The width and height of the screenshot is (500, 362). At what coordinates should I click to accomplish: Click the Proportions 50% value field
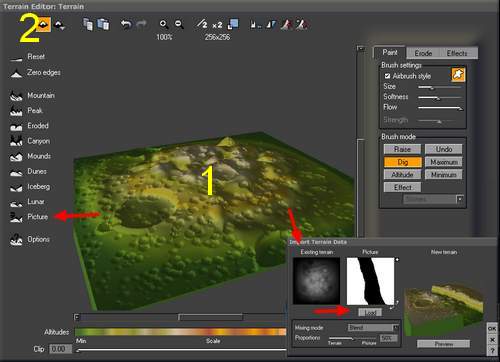[388, 338]
